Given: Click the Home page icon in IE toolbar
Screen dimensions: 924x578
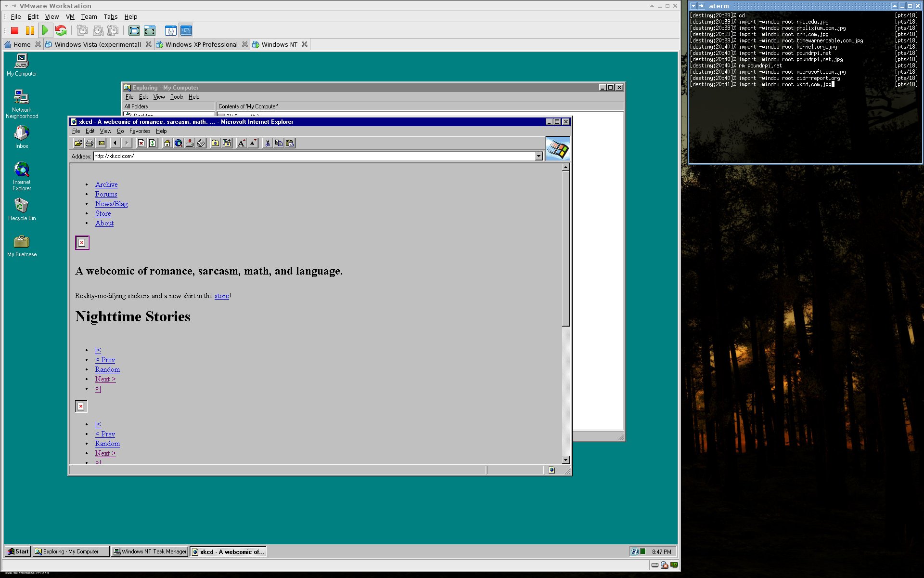Looking at the screenshot, I should point(167,143).
